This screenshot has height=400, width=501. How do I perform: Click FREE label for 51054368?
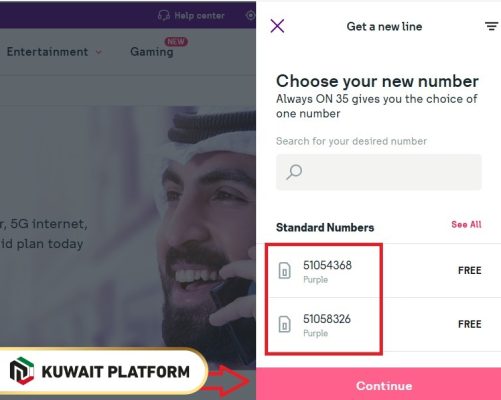470,270
